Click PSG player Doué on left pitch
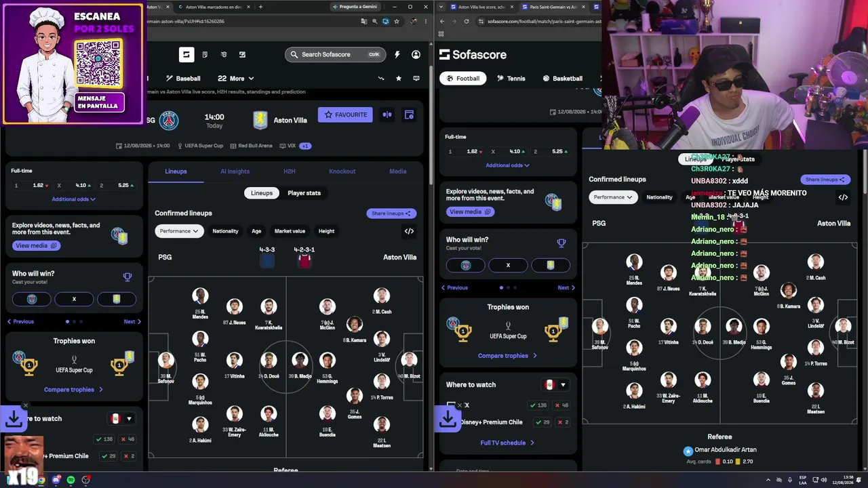 click(269, 364)
